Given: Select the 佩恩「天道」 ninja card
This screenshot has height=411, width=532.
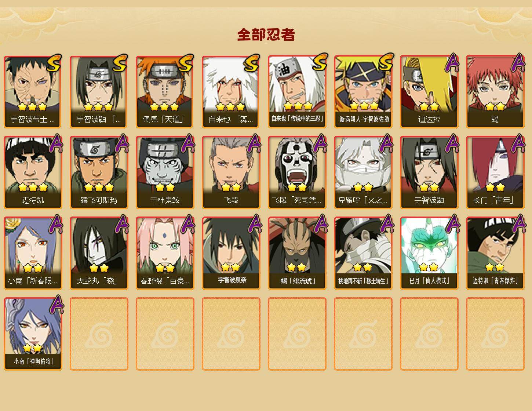Looking at the screenshot, I should (165, 92).
